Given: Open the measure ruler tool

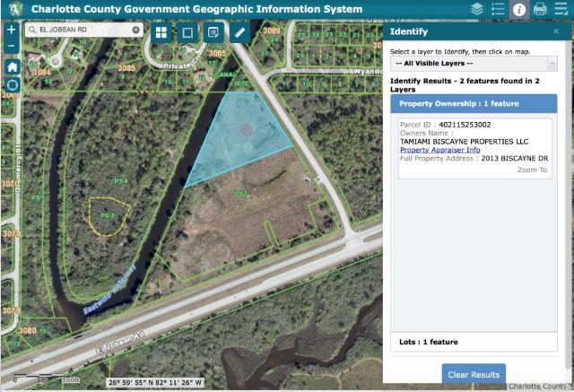Looking at the screenshot, I should 240,32.
